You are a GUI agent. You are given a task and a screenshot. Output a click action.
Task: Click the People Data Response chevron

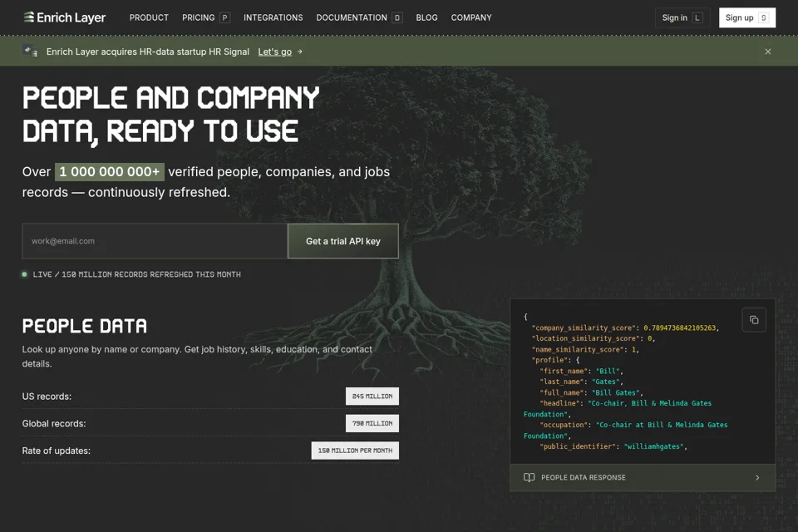pyautogui.click(x=757, y=477)
